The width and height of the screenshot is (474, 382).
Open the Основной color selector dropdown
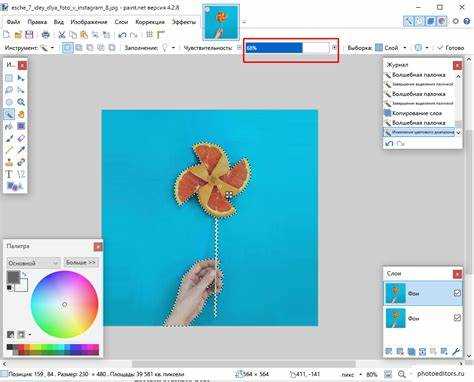tap(33, 263)
